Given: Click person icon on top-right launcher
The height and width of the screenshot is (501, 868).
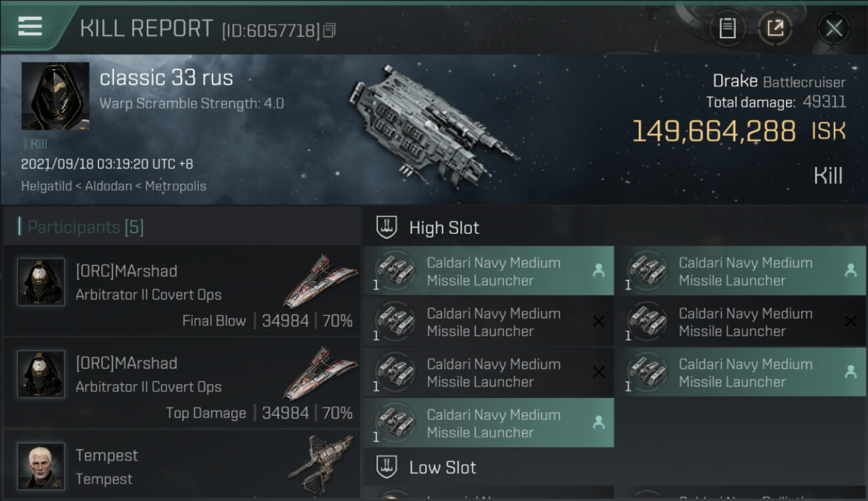Looking at the screenshot, I should [850, 271].
